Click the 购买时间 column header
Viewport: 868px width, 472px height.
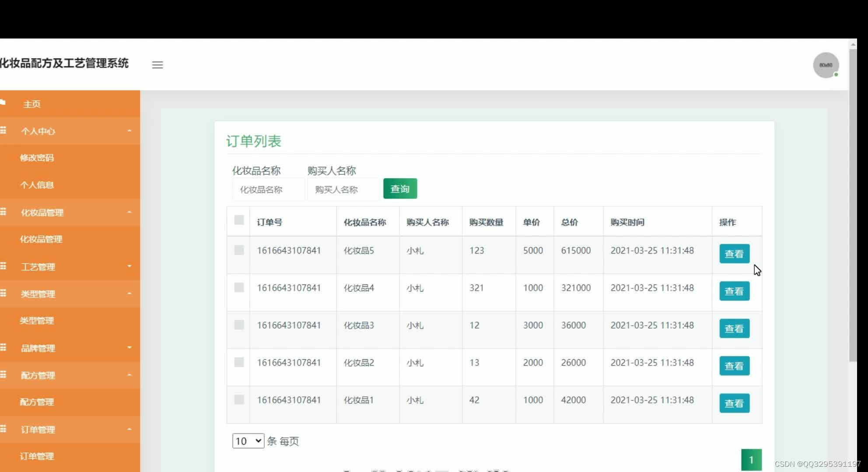pos(627,222)
